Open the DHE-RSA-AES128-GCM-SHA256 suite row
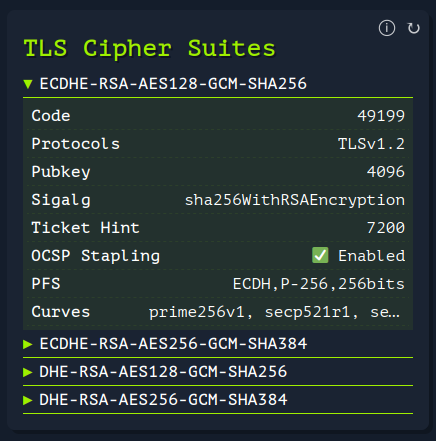This screenshot has width=436, height=441. pos(218,372)
